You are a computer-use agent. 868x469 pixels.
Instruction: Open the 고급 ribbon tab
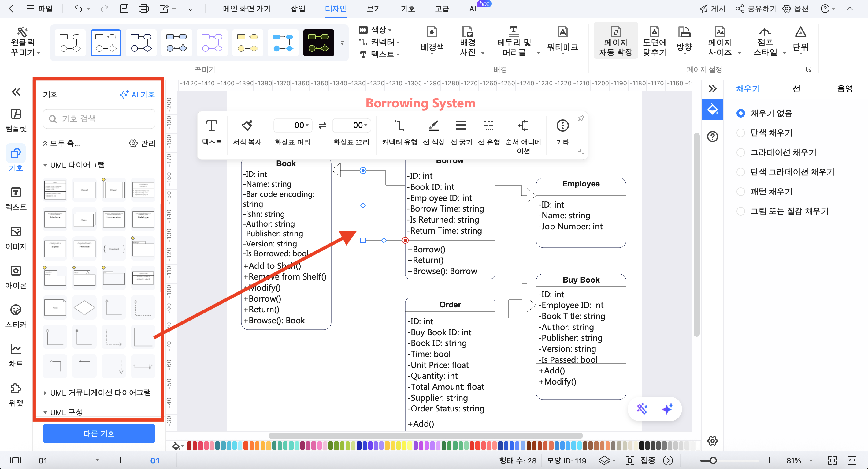pyautogui.click(x=442, y=9)
